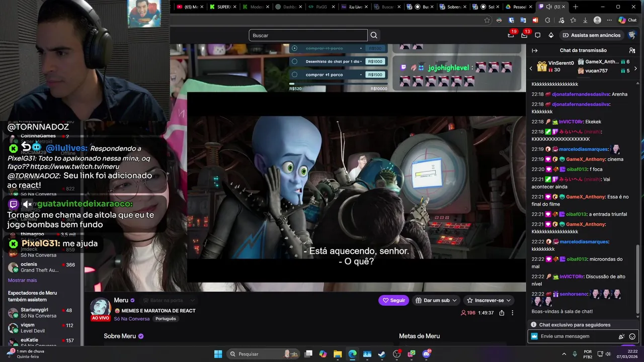Show next gift leaderboard entry
The image size is (644, 362).
pos(635,68)
